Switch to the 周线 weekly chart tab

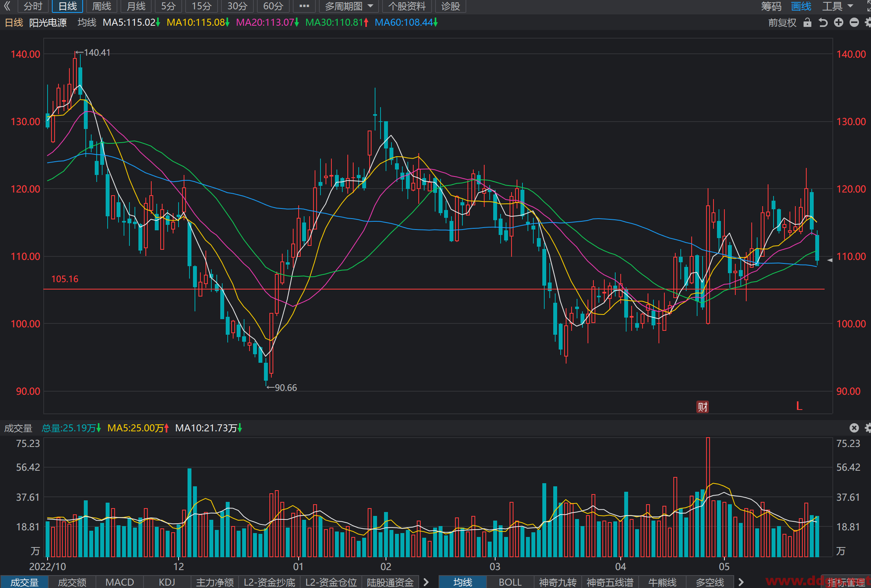point(102,6)
